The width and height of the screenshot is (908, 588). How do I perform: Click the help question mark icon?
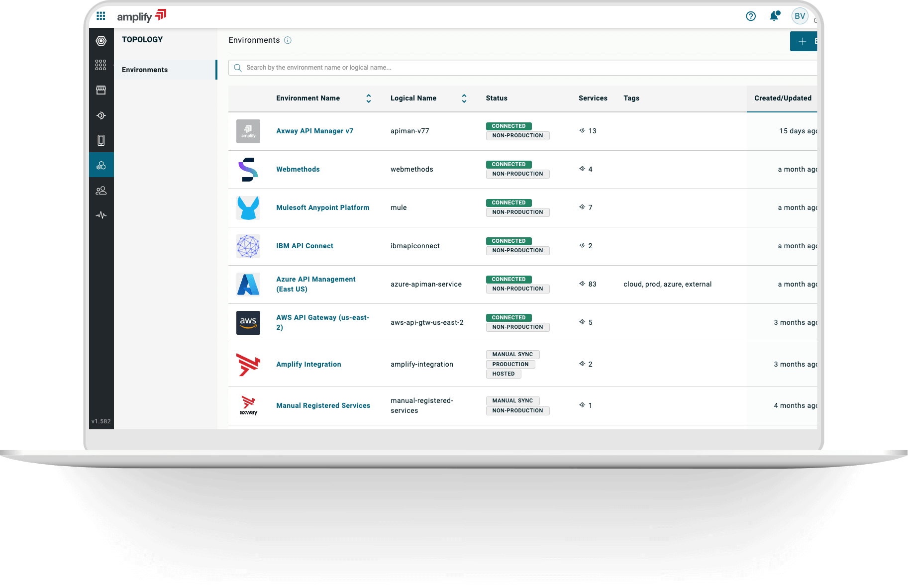(751, 16)
